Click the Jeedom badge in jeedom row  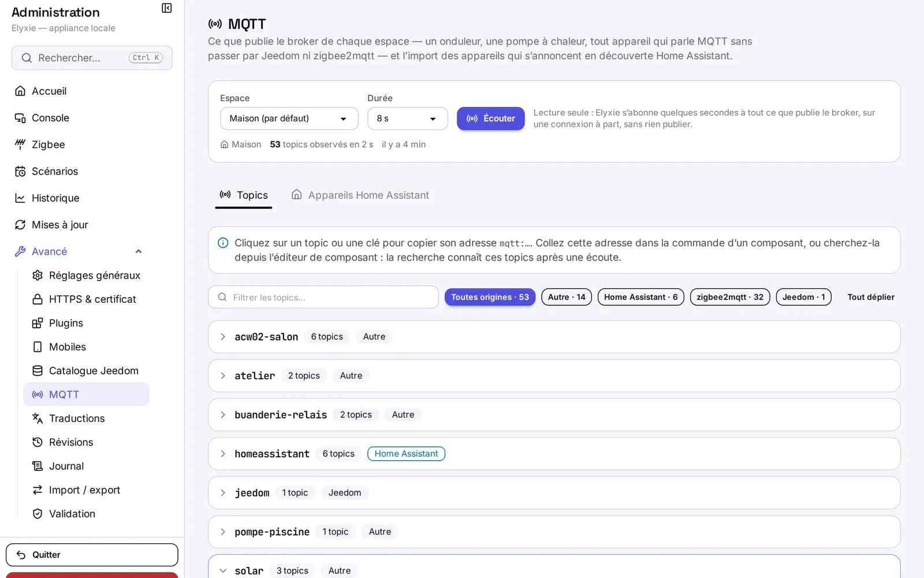click(345, 492)
